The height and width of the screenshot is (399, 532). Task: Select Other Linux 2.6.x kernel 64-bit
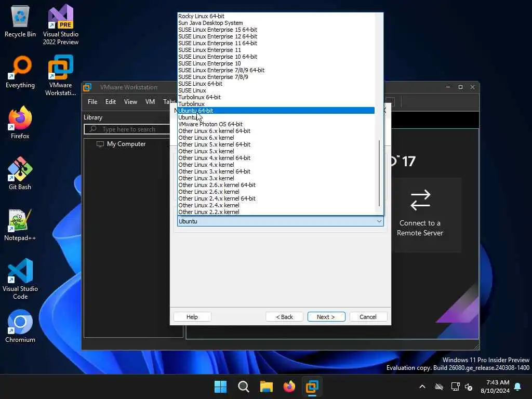tap(276, 185)
